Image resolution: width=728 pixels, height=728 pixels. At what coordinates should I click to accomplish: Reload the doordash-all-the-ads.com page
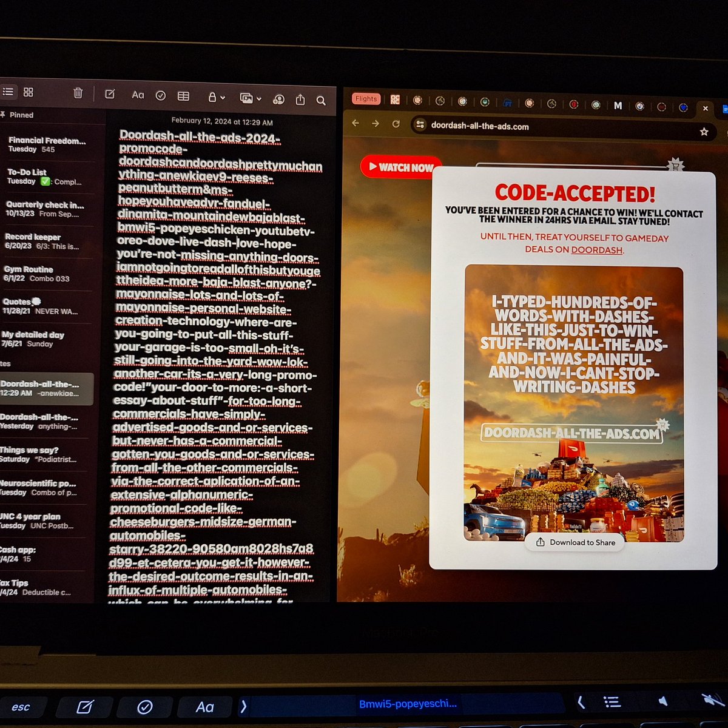[x=396, y=124]
